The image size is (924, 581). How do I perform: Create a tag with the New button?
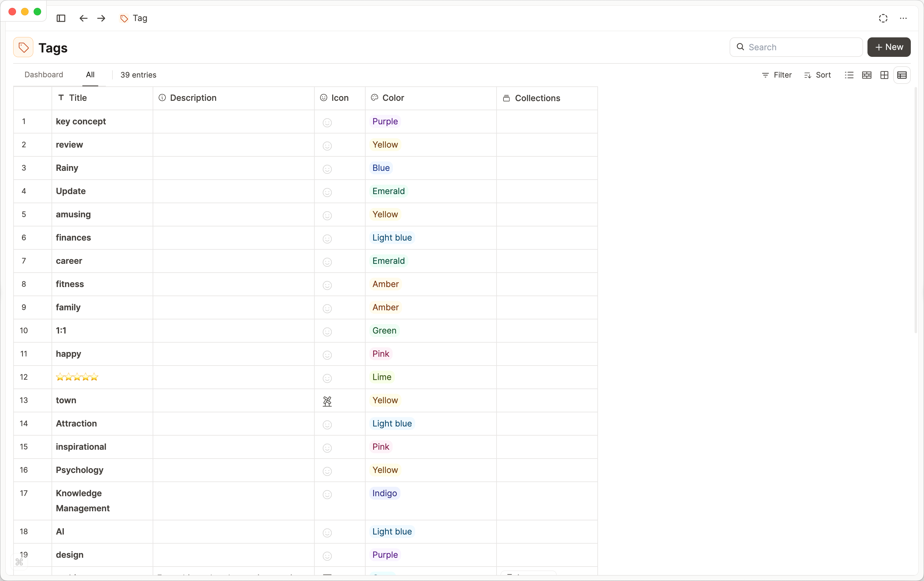point(889,47)
